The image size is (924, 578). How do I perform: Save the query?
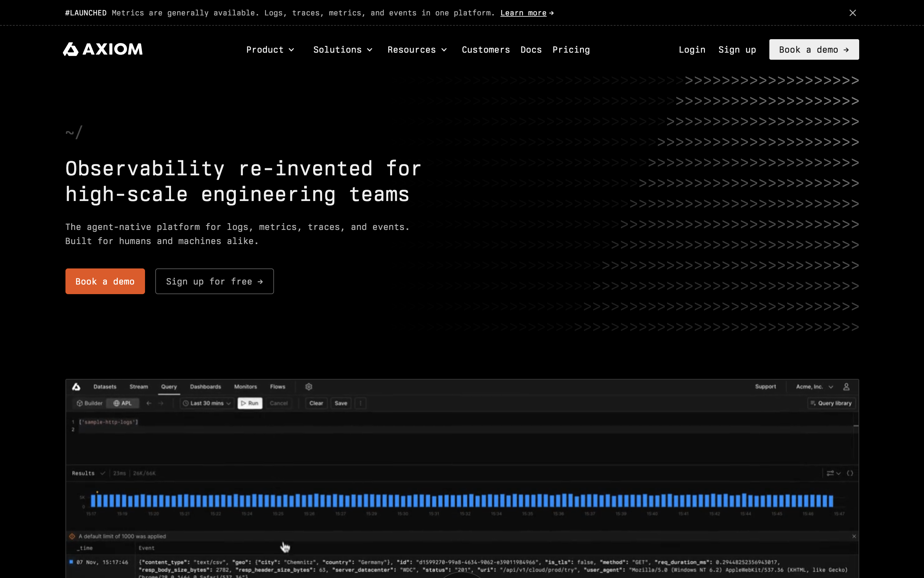click(x=341, y=403)
